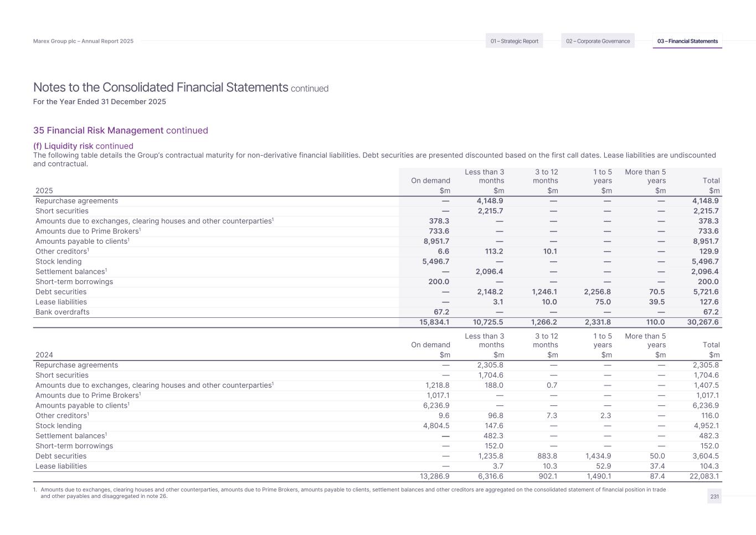Image resolution: width=756 pixels, height=535 pixels.
Task: Select the 35 Financial Risk Management heading
Action: click(x=98, y=131)
